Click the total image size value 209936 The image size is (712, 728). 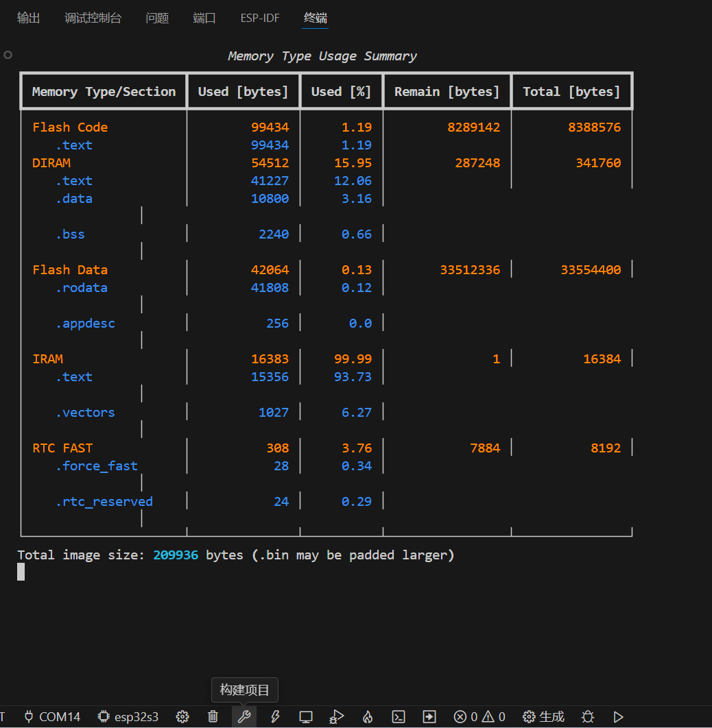176,555
